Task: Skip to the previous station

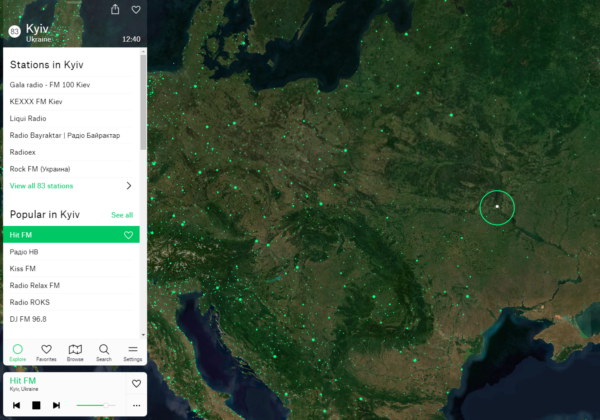Action: 16,405
